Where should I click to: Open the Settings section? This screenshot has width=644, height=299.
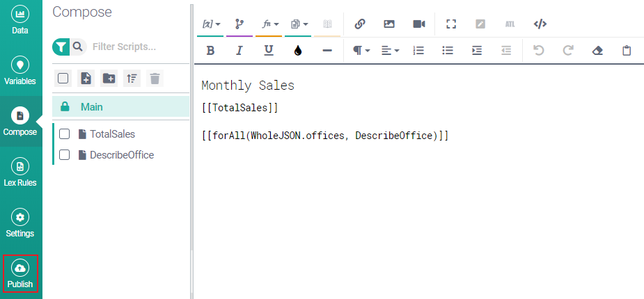tap(20, 223)
